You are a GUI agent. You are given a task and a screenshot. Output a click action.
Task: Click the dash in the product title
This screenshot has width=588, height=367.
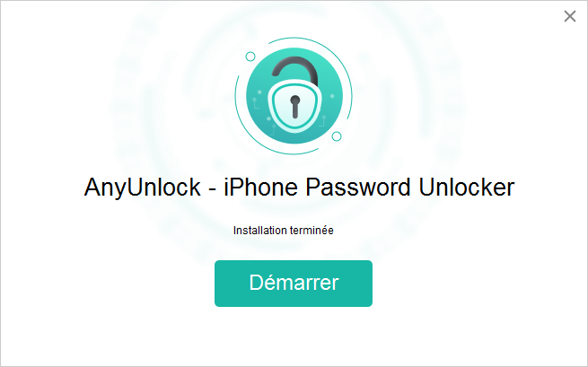tap(212, 189)
